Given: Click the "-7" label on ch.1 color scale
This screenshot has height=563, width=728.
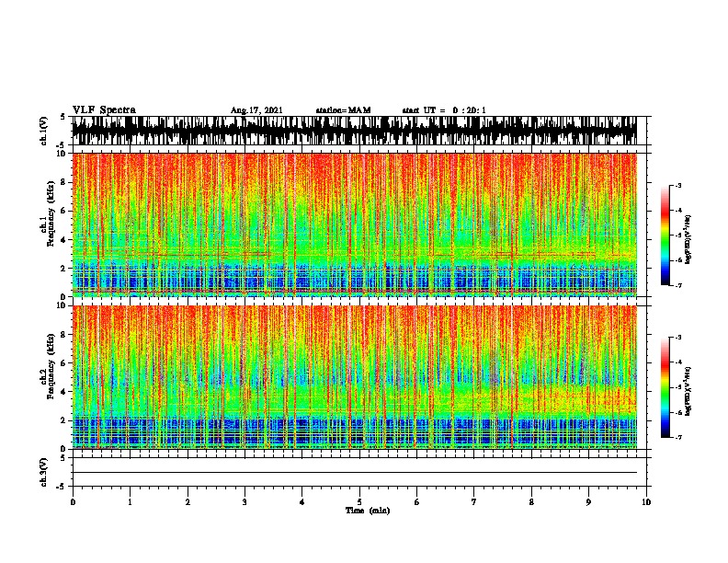Looking at the screenshot, I should 677,285.
